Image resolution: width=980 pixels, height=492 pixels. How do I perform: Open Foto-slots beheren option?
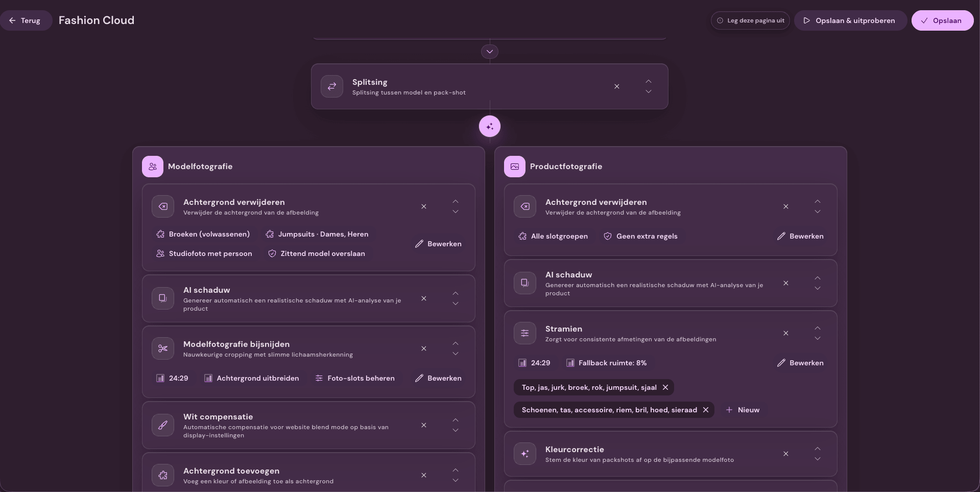coord(355,378)
